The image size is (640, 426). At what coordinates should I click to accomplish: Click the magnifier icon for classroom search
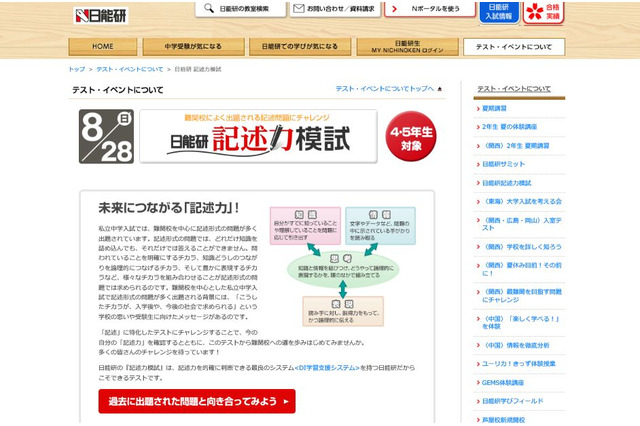(209, 8)
